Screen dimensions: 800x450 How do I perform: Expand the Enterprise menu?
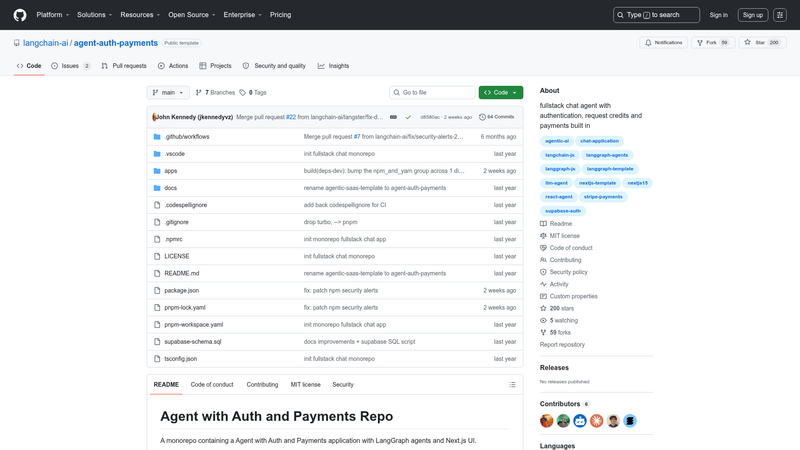pos(242,15)
